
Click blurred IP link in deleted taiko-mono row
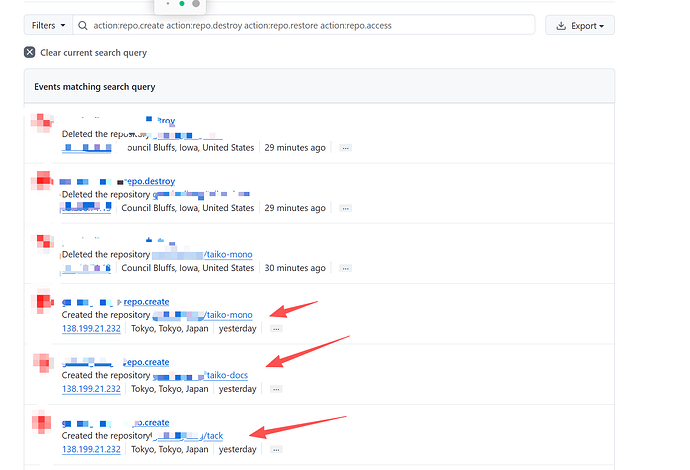tap(86, 268)
